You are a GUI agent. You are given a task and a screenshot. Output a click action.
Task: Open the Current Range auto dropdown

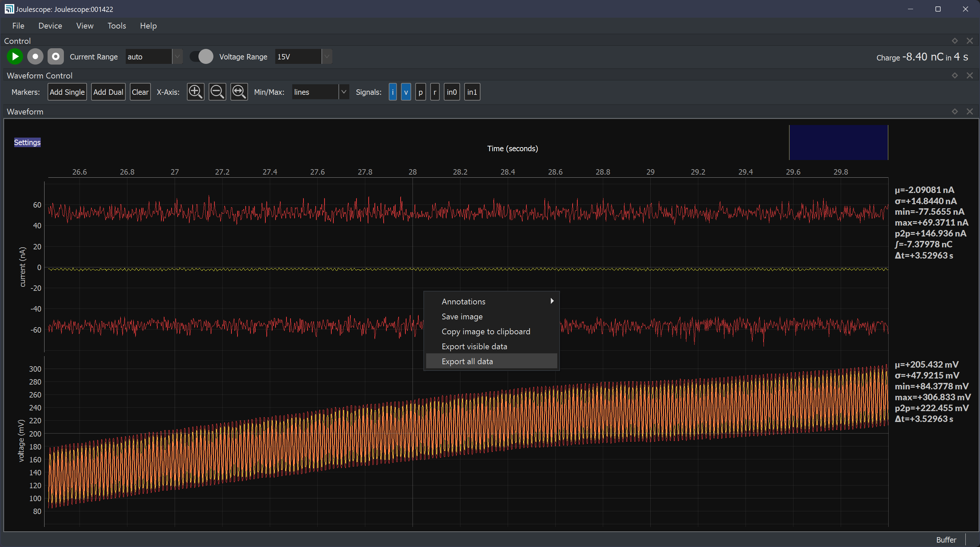click(177, 56)
